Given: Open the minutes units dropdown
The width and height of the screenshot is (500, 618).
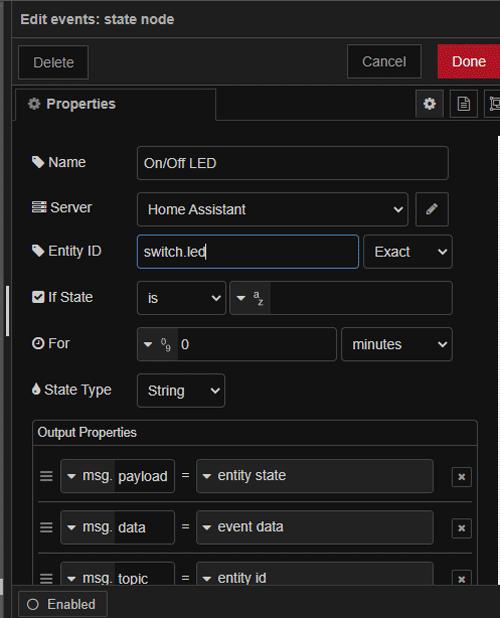Looking at the screenshot, I should 397,344.
